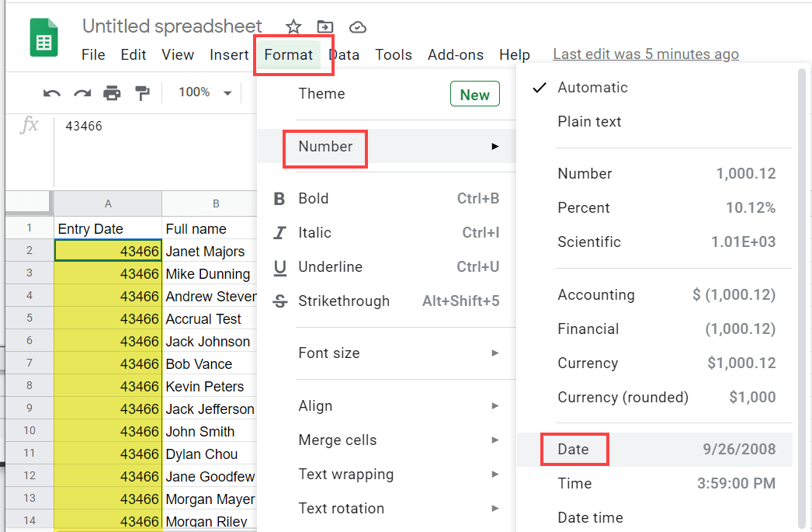Open the zoom 100% dropdown
812x532 pixels.
205,92
